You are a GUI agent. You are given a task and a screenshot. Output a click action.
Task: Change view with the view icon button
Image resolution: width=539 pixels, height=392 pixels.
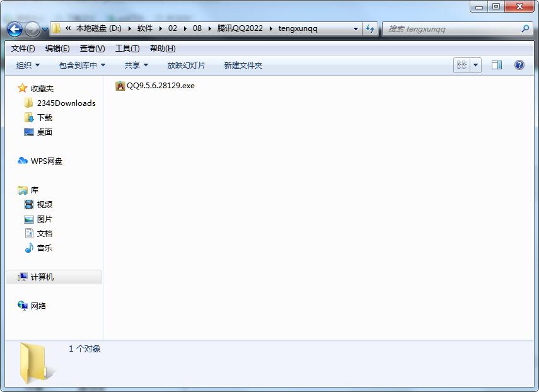(x=461, y=65)
